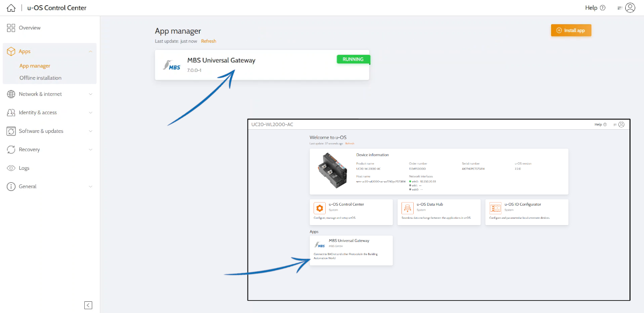Click the MBS logo in App manager card
Screen dimensions: 644x313
pos(172,65)
